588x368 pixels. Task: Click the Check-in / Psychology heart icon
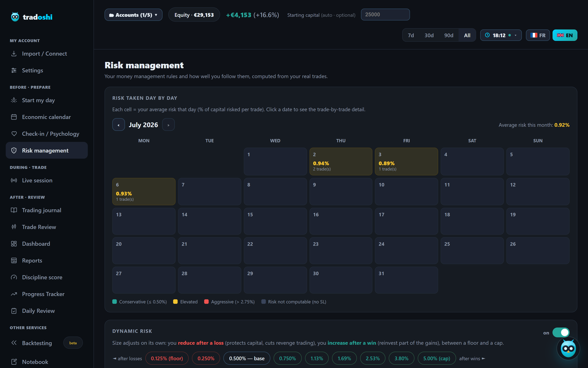coord(14,134)
